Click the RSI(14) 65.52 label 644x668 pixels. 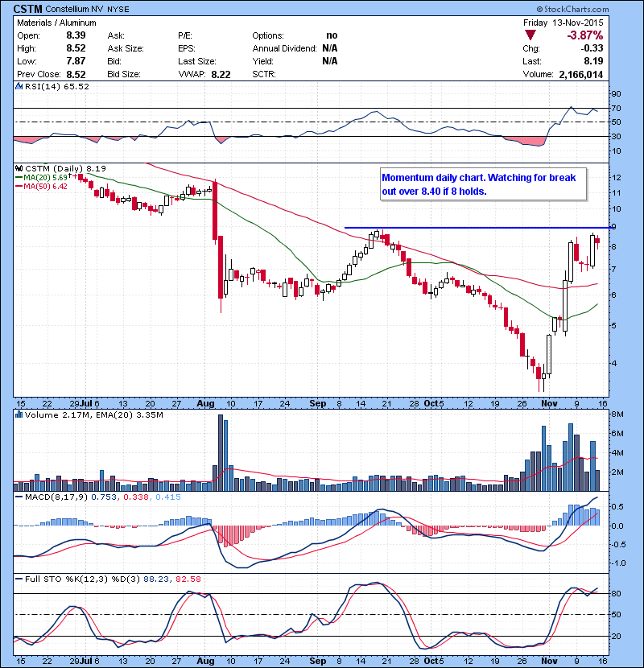[57, 86]
